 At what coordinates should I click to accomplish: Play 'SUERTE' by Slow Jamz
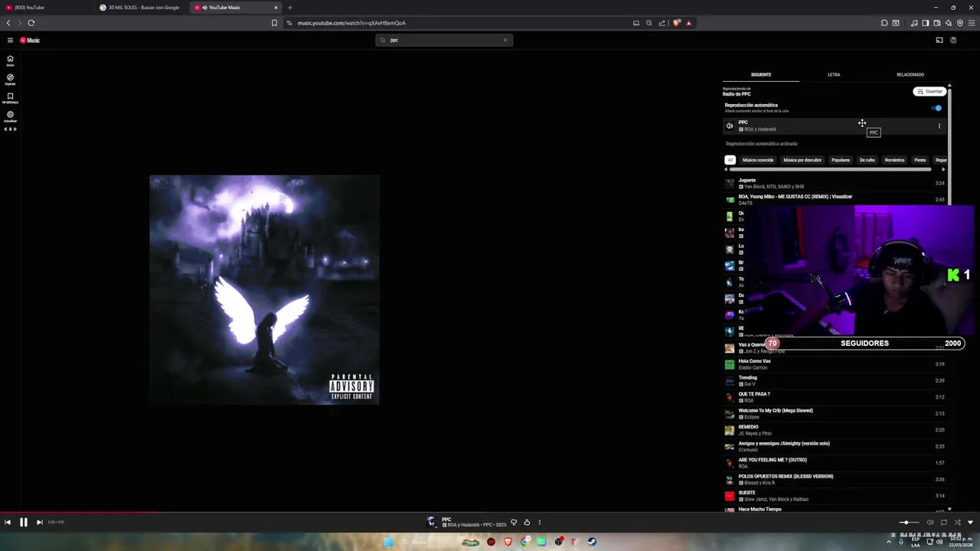coord(835,496)
